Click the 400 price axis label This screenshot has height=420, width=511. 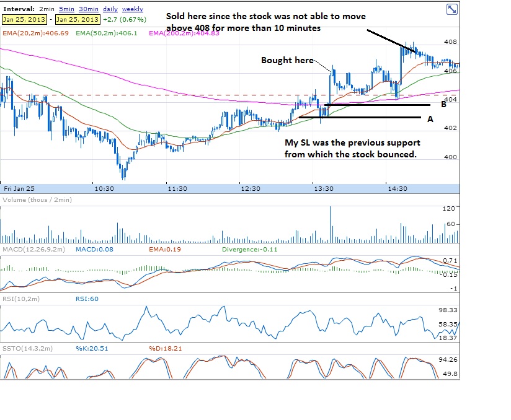click(450, 157)
